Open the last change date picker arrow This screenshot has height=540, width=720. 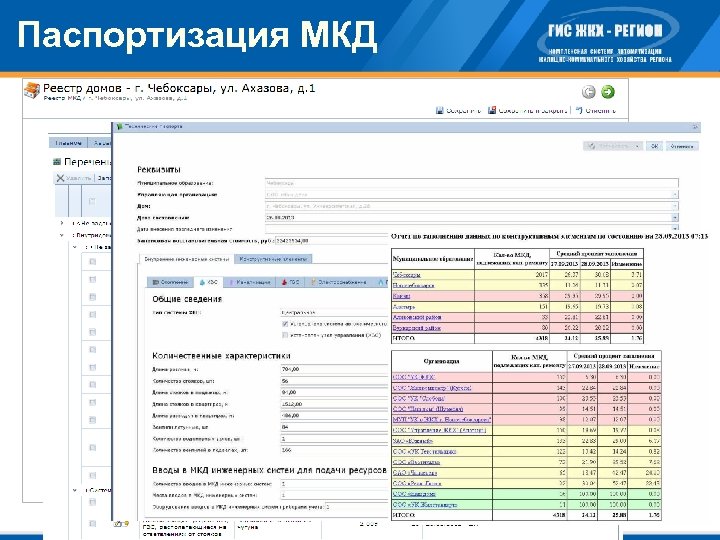(x=675, y=228)
